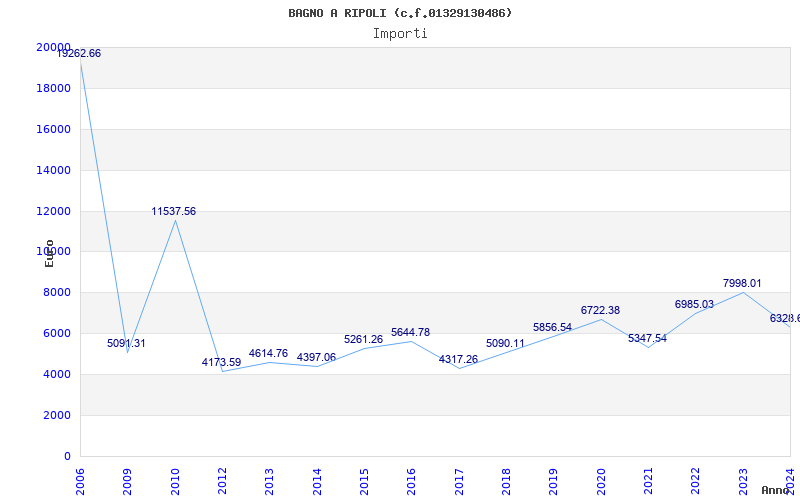
Task: Click the Anno x-axis title
Action: pyautogui.click(x=777, y=490)
